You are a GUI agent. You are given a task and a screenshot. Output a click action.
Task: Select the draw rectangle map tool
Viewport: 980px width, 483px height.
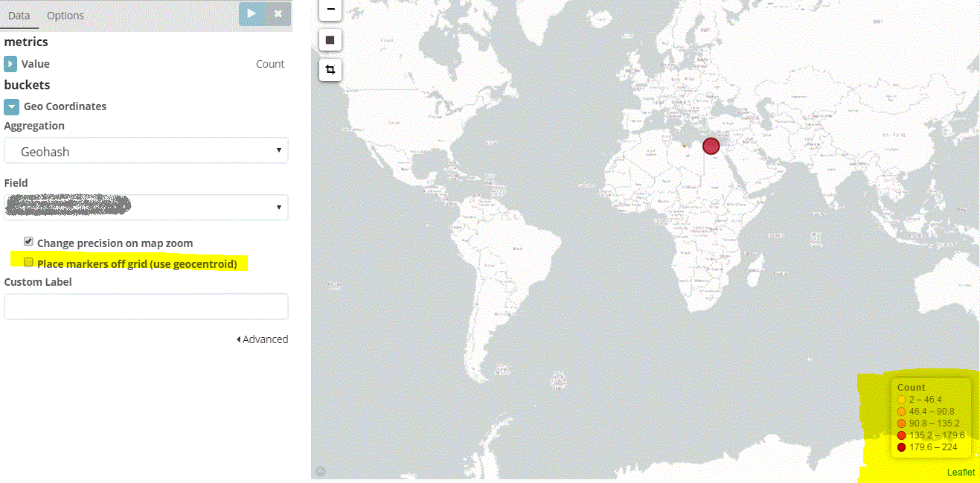[x=330, y=40]
